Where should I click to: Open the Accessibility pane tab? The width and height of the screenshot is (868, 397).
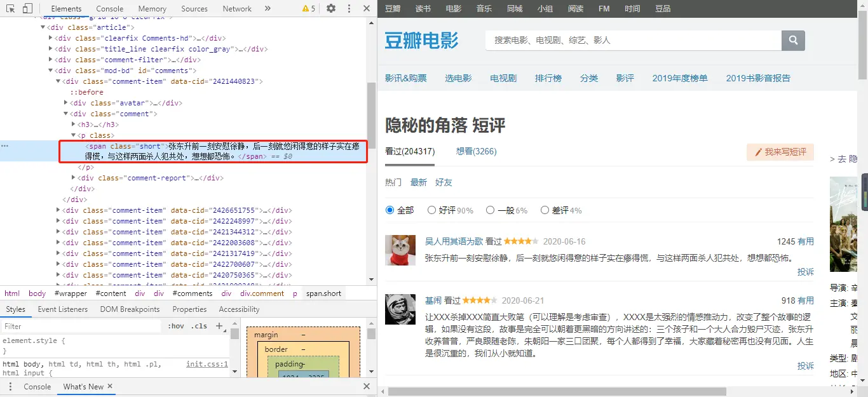(239, 309)
